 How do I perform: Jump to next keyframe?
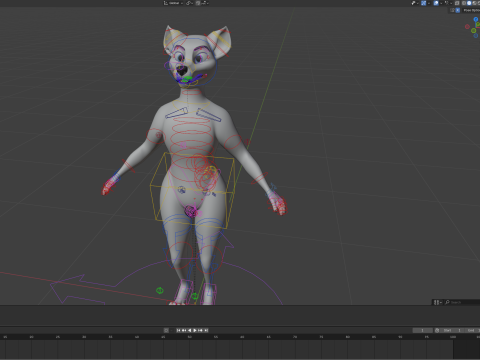[x=200, y=330]
